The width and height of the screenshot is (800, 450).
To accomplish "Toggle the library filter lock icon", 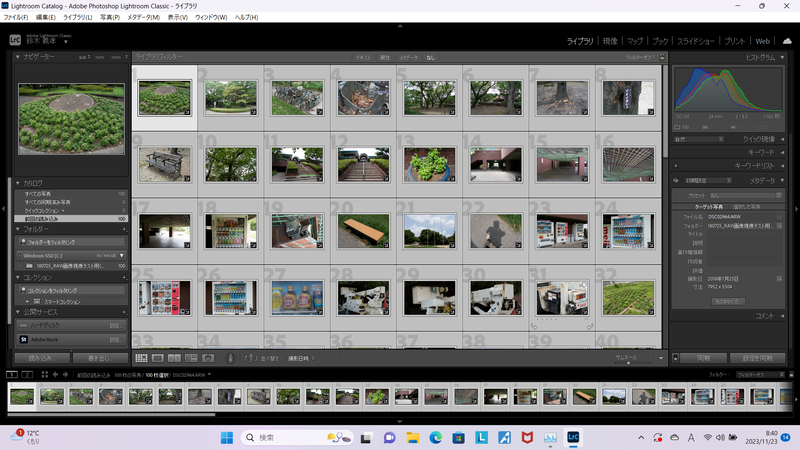I will (x=662, y=57).
